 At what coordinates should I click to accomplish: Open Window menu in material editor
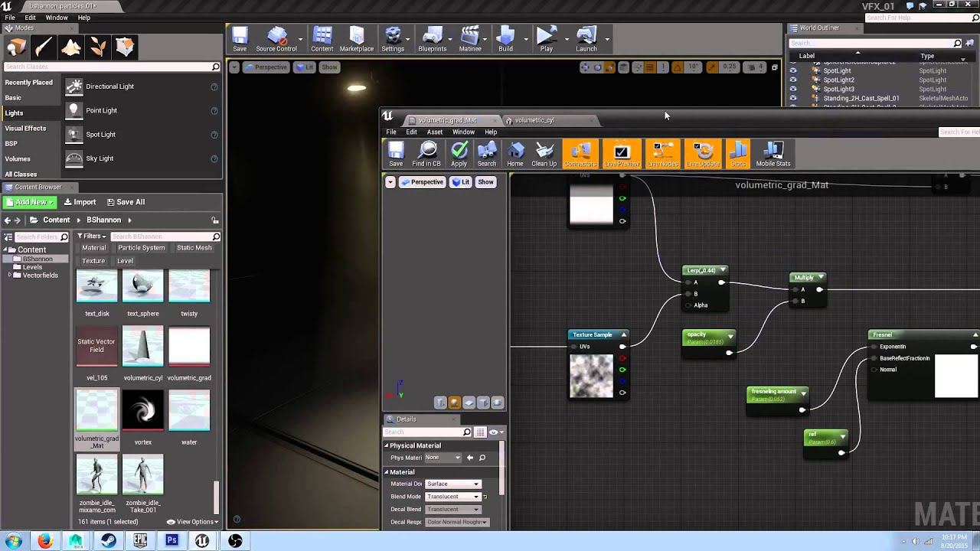pyautogui.click(x=463, y=132)
